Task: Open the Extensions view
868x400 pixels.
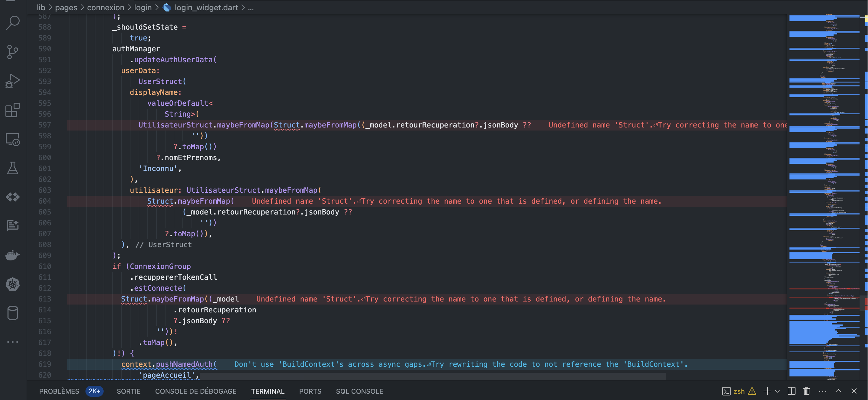Action: [x=13, y=110]
